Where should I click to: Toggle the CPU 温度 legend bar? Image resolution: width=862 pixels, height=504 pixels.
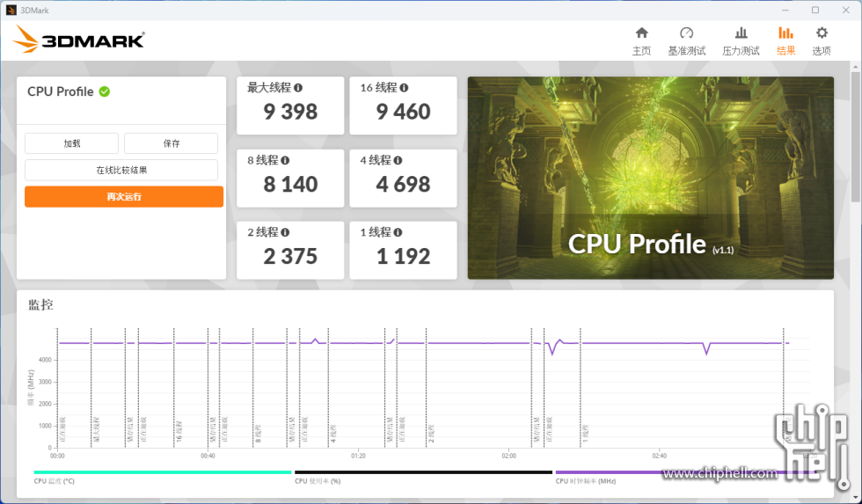(x=163, y=472)
